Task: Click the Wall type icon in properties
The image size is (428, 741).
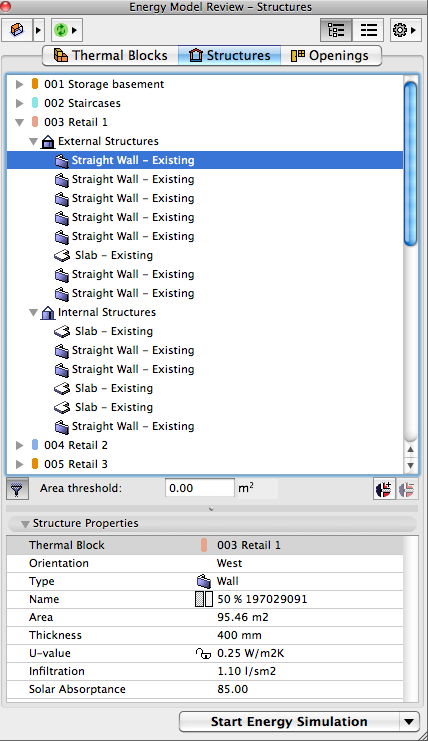Action: coord(204,581)
